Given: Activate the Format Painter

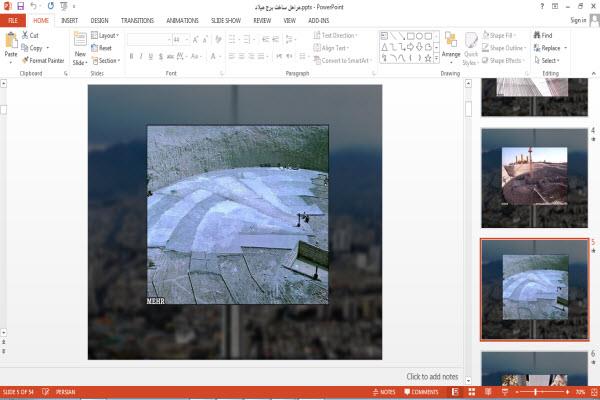Looking at the screenshot, I should [x=43, y=60].
